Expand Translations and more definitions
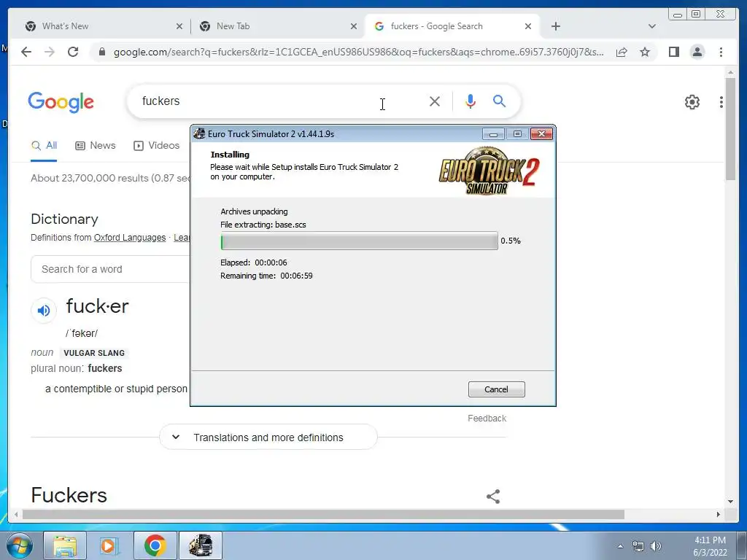 coord(268,437)
